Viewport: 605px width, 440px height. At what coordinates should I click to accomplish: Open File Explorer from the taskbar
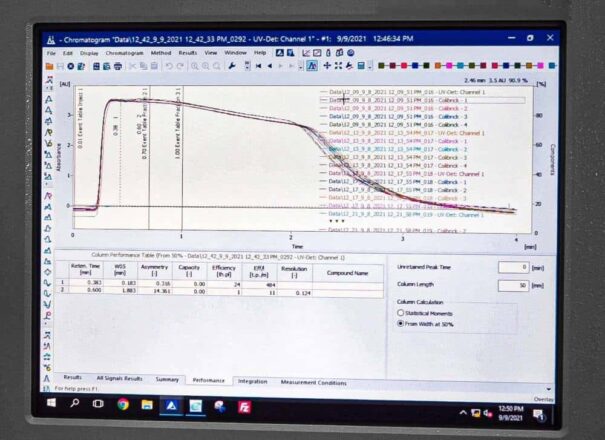click(147, 405)
